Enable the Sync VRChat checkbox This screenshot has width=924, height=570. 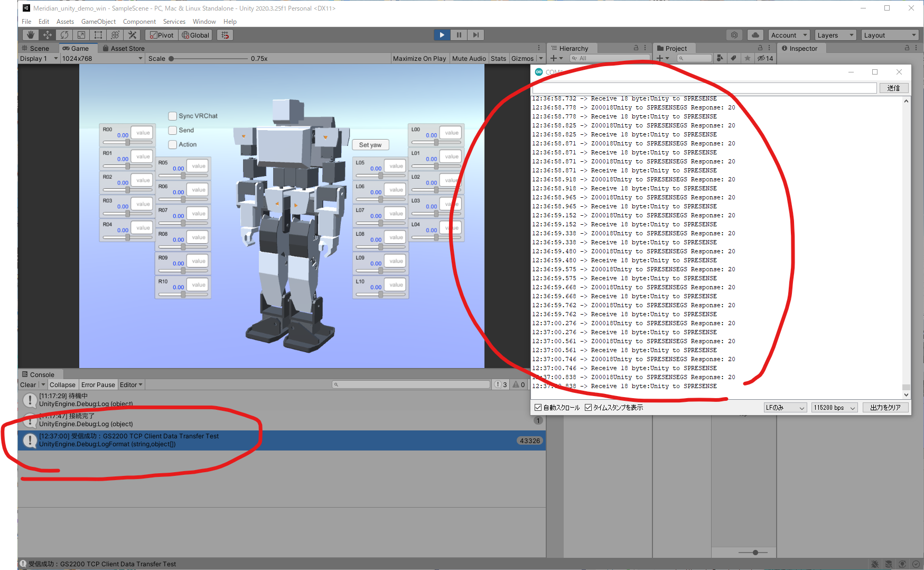click(x=173, y=116)
